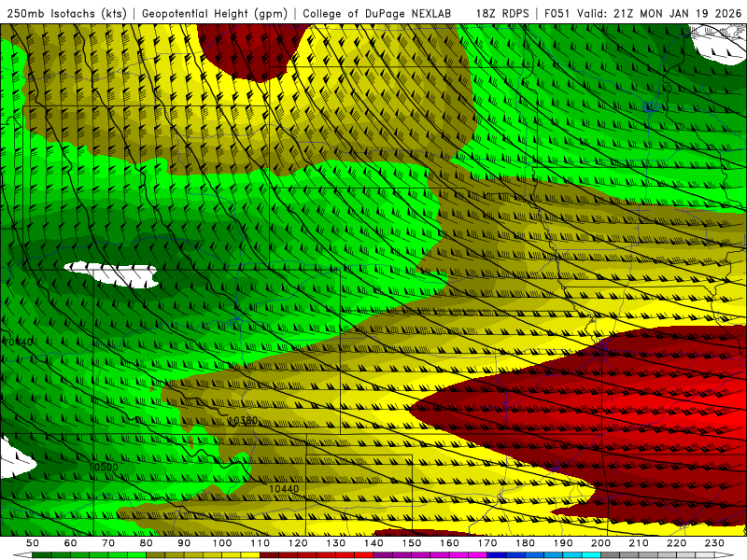The height and width of the screenshot is (560, 747).
Task: Click the color bar label '110'
Action: pos(261,543)
